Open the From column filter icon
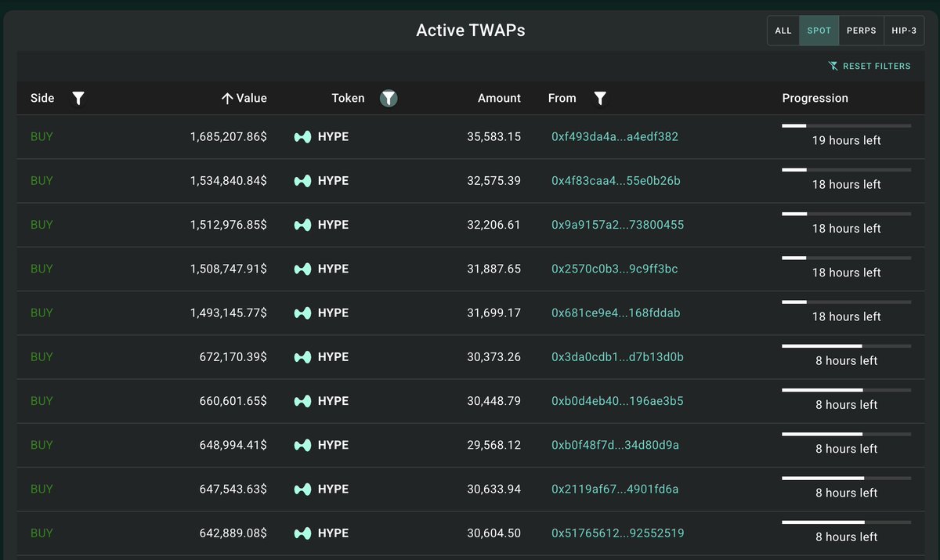 [600, 98]
